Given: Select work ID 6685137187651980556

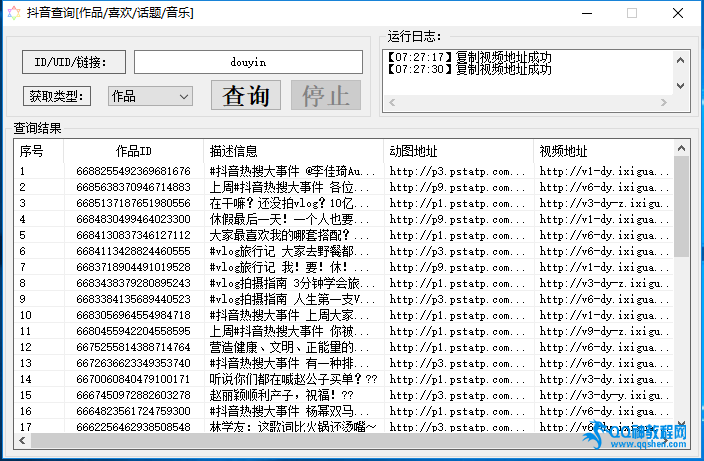Looking at the screenshot, I should 133,203.
